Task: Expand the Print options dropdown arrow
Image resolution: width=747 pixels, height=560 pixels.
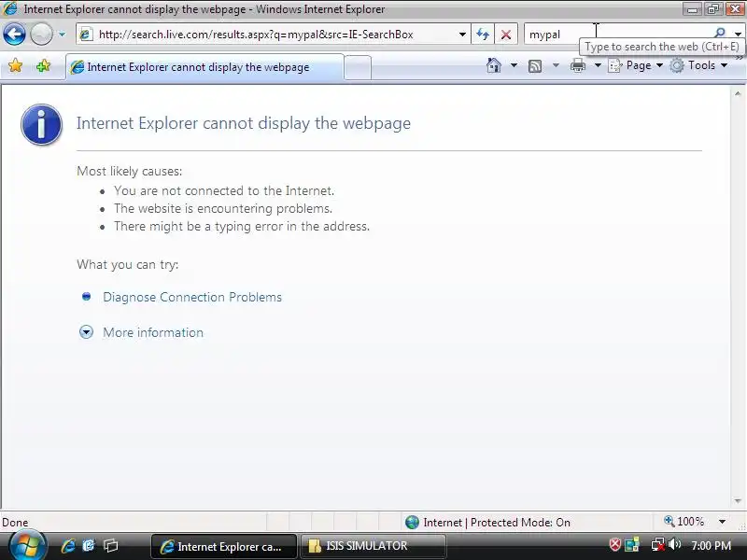Action: click(598, 65)
